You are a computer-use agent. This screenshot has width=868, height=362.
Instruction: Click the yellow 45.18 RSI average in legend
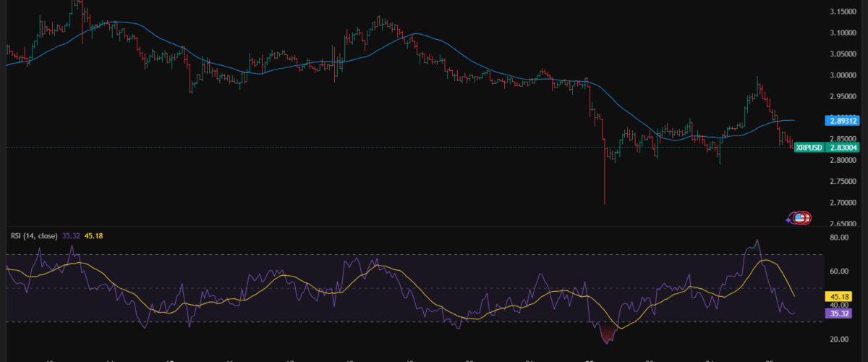point(94,235)
